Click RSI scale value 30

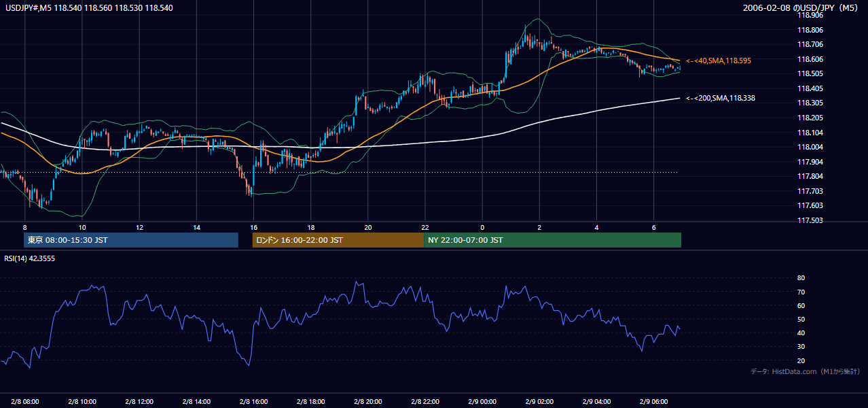pyautogui.click(x=801, y=347)
